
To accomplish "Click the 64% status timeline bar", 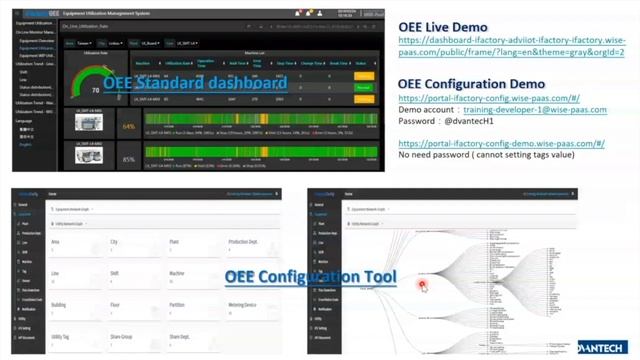I will pos(261,119).
